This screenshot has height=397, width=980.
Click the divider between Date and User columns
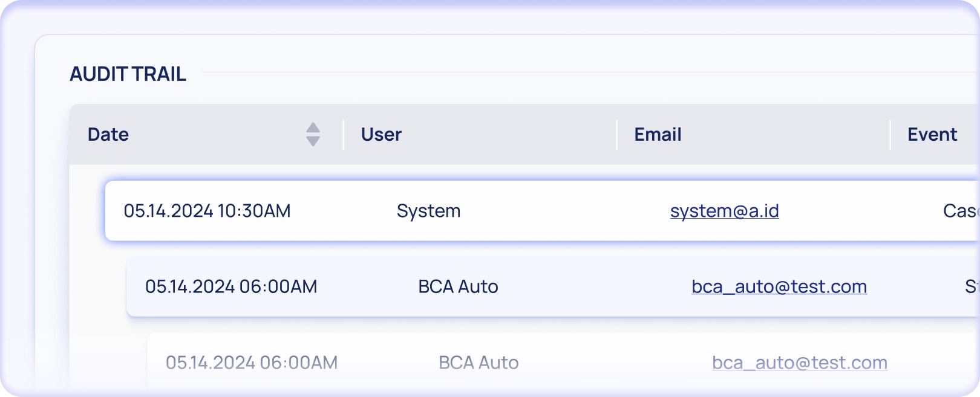pyautogui.click(x=344, y=134)
